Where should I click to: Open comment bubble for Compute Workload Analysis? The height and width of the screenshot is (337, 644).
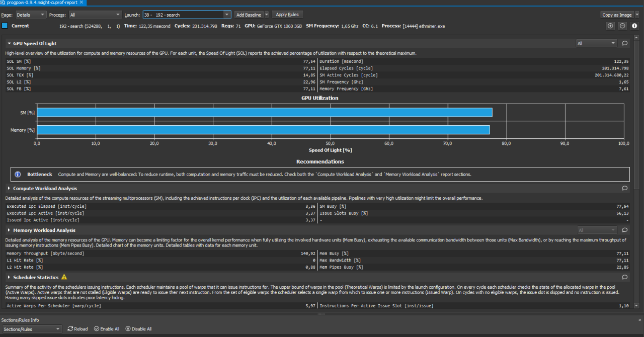click(x=625, y=189)
